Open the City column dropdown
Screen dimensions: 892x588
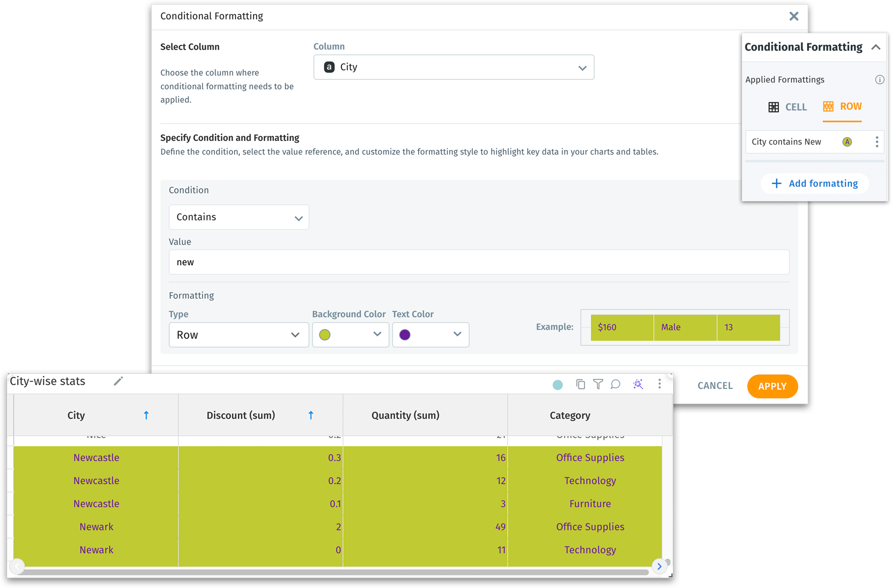pyautogui.click(x=453, y=67)
